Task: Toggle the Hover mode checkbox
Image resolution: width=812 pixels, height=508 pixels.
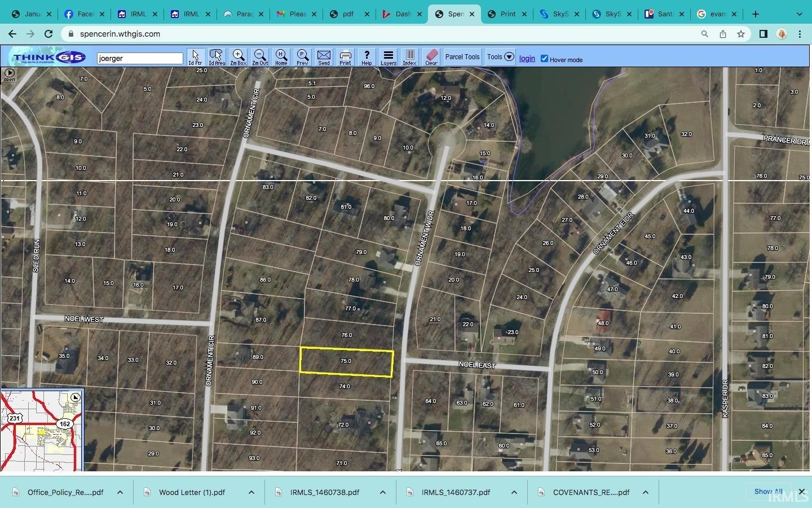Action: coord(544,58)
